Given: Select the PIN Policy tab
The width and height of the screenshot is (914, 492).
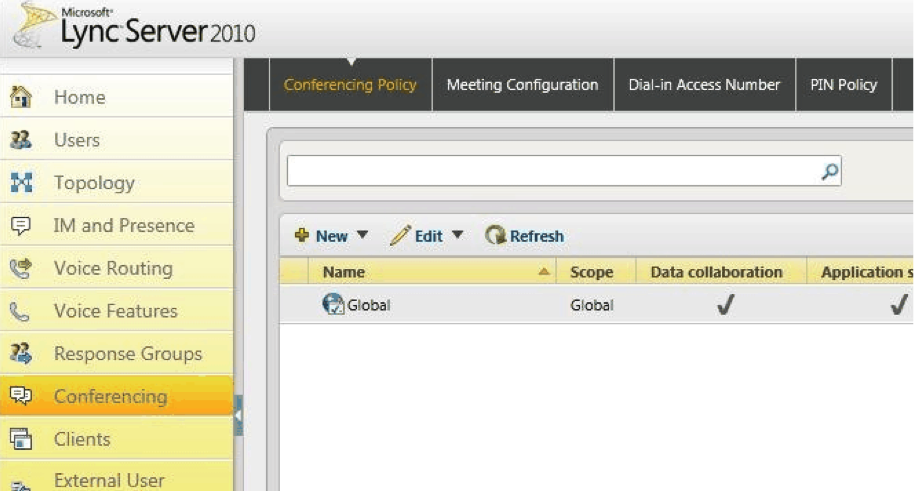Looking at the screenshot, I should (x=843, y=85).
